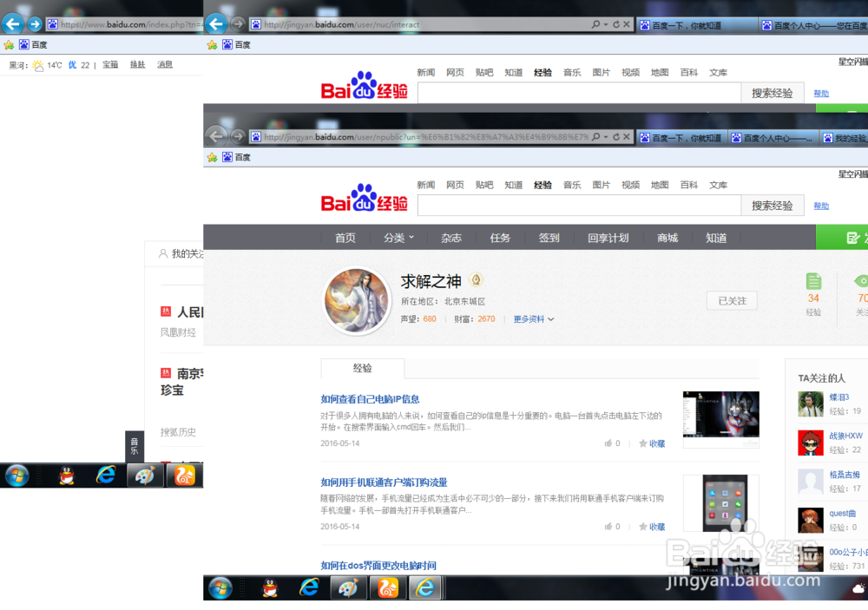Click Back arrow in Baidu homepage window
The width and height of the screenshot is (868, 610).
pos(13,23)
